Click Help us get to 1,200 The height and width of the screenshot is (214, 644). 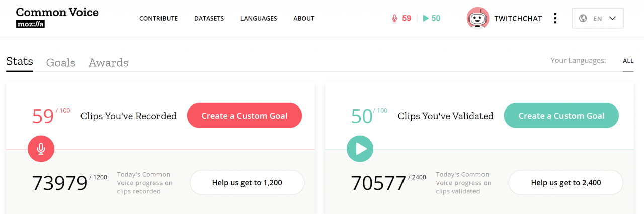click(247, 183)
